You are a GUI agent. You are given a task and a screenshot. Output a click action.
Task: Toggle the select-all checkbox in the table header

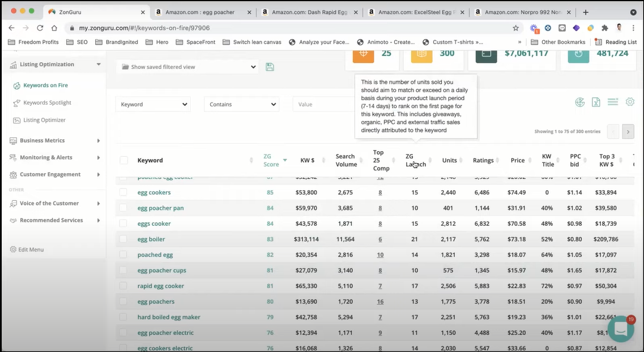click(x=123, y=161)
